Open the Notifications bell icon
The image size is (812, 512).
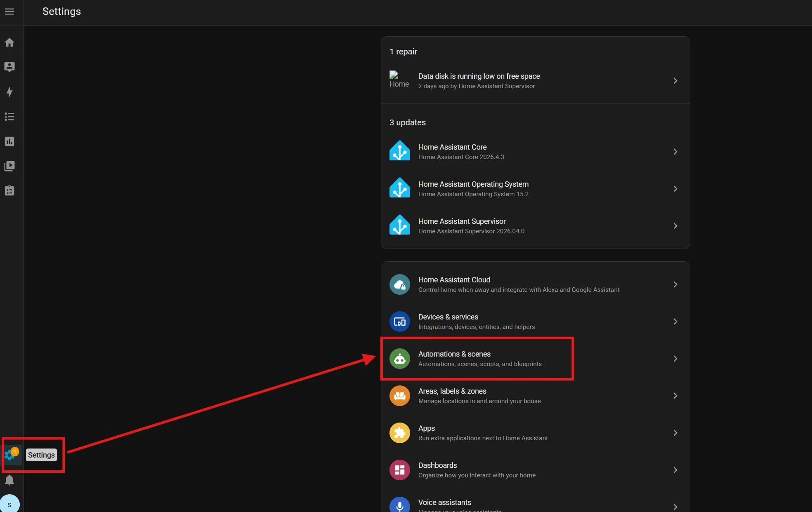(x=9, y=480)
